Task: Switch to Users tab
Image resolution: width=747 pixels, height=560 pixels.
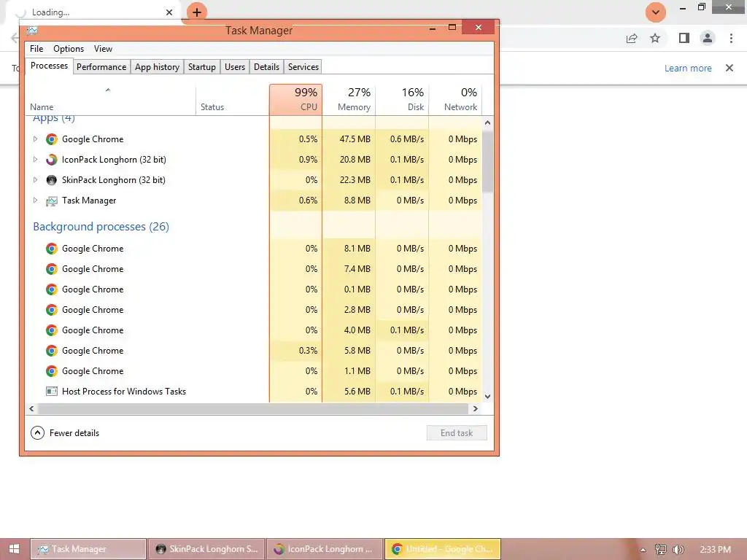Action: (235, 67)
